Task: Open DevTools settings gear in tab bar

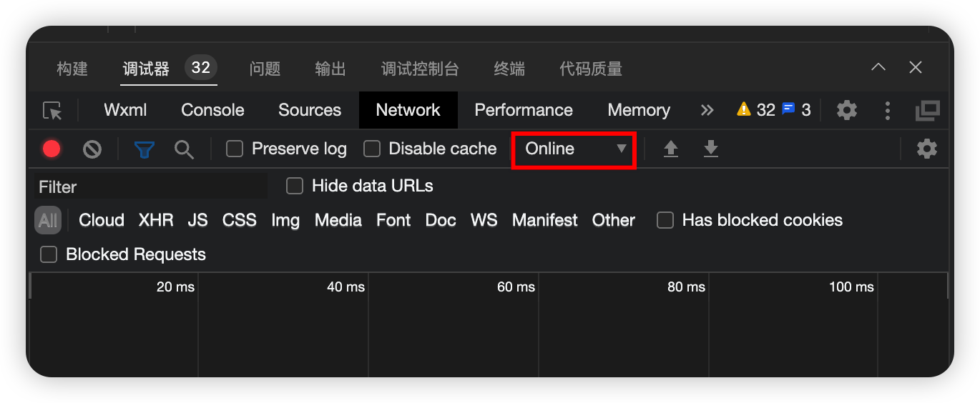Action: tap(847, 110)
